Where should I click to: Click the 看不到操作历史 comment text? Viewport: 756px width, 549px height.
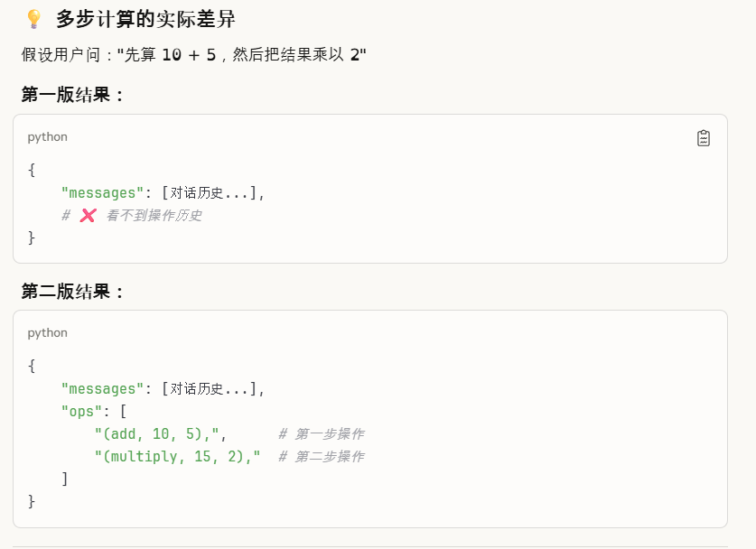[154, 215]
